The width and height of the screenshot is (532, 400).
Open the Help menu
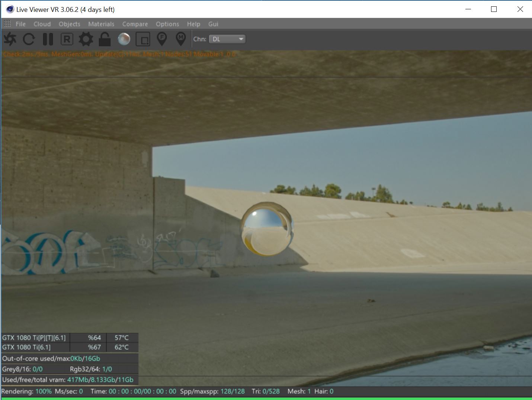click(x=193, y=24)
